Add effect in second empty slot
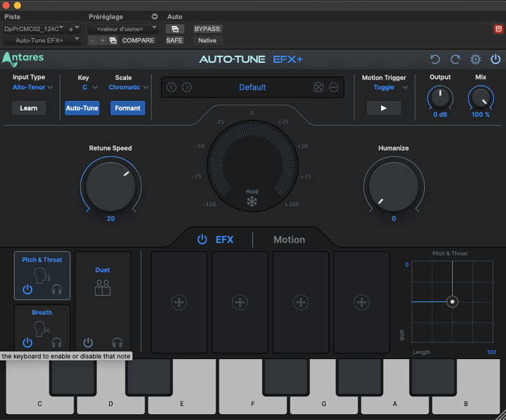The height and width of the screenshot is (420, 506). 240,302
